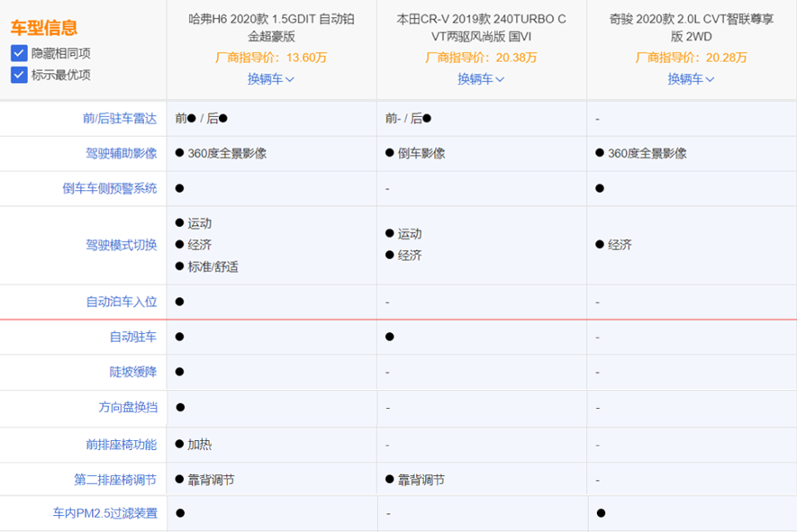Viewport: 797px width, 532px height.
Task: Click the 车型信息 heading
Action: point(44,27)
